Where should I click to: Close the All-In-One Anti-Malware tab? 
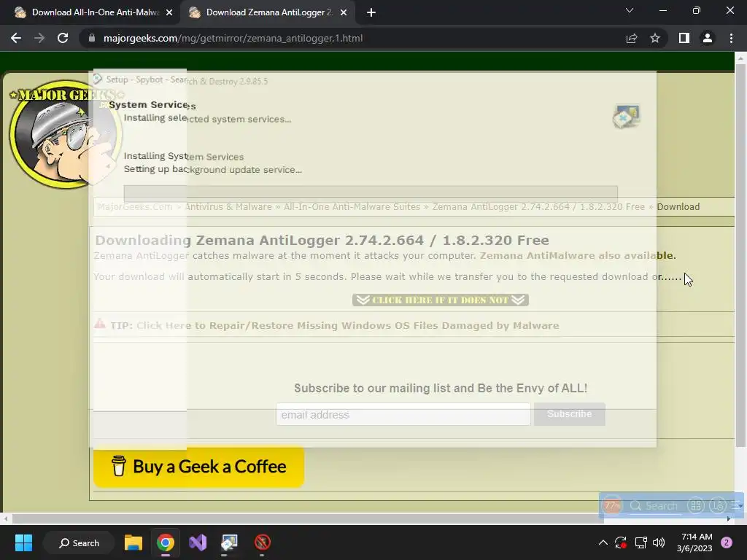169,12
